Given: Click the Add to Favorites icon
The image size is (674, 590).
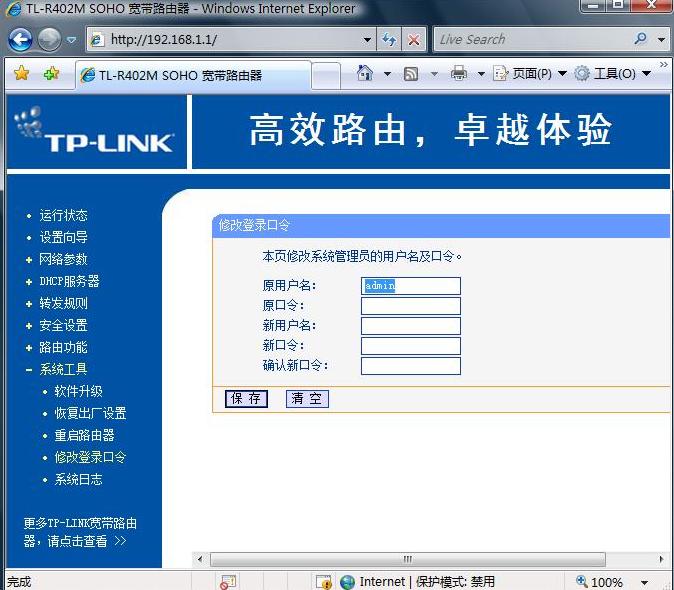Looking at the screenshot, I should pyautogui.click(x=52, y=74).
